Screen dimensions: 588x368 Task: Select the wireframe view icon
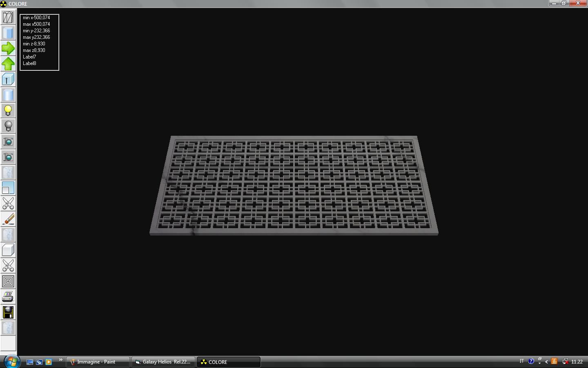[x=8, y=17]
